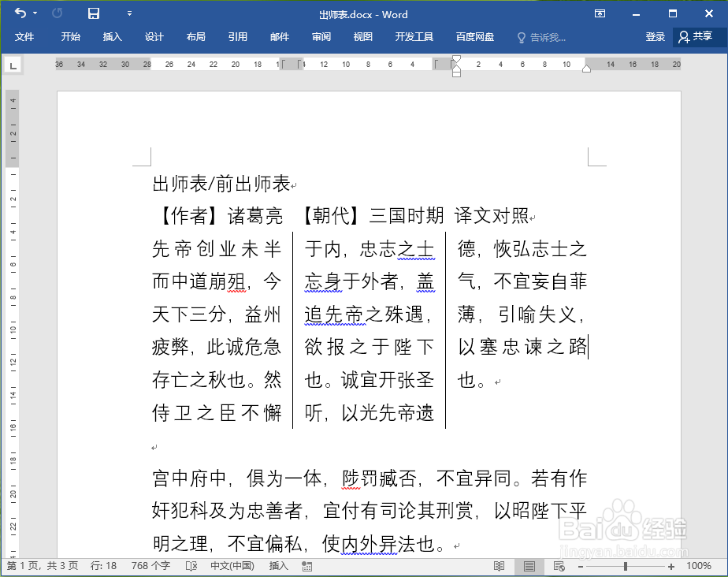Click the Save icon on Quick Access Toolbar

tap(94, 14)
